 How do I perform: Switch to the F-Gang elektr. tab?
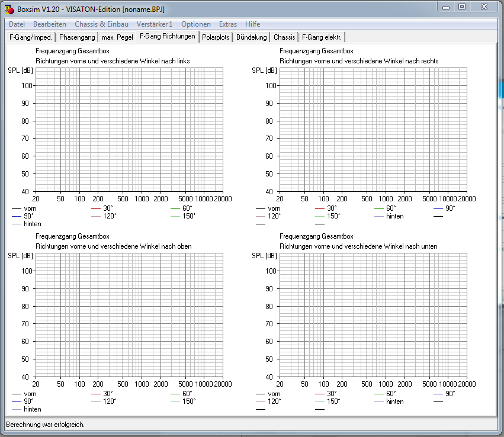point(322,37)
